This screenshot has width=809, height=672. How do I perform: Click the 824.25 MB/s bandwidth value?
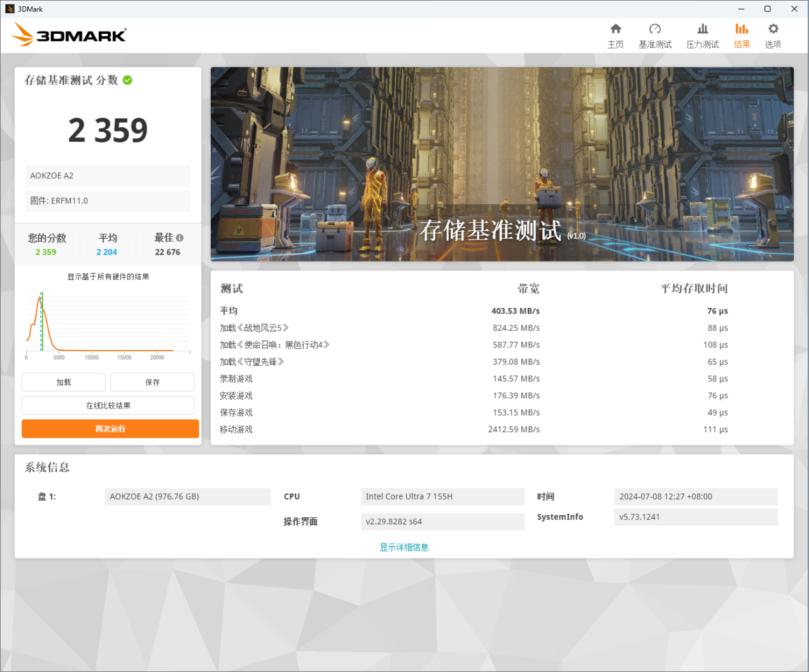pos(516,328)
